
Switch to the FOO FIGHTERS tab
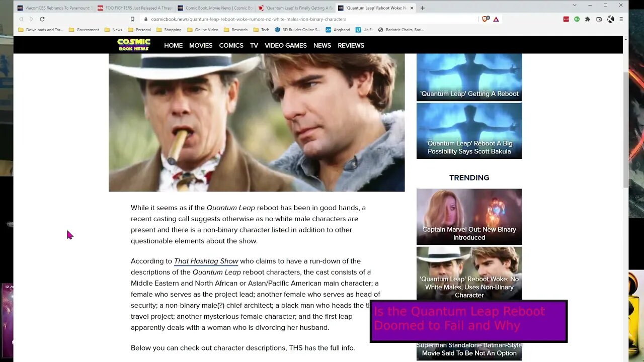[x=134, y=8]
